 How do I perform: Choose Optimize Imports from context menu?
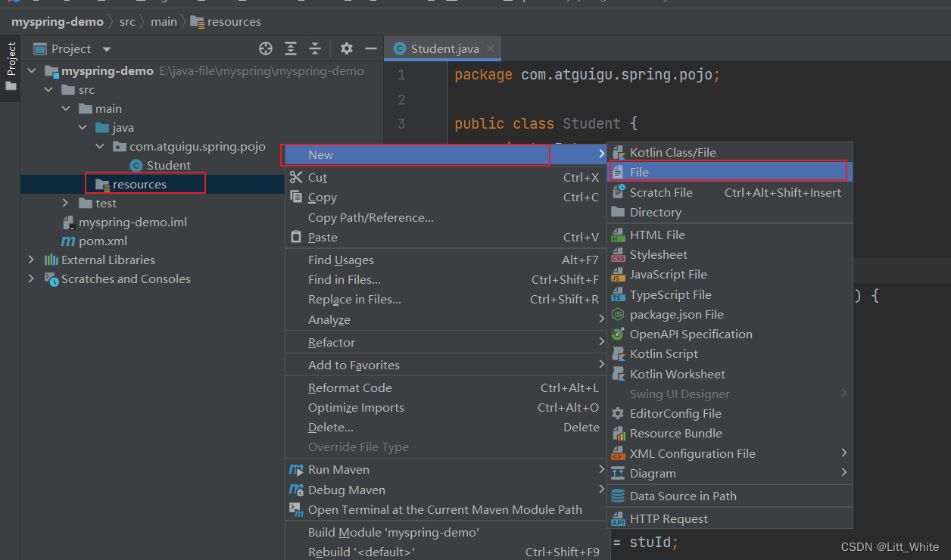447,408
